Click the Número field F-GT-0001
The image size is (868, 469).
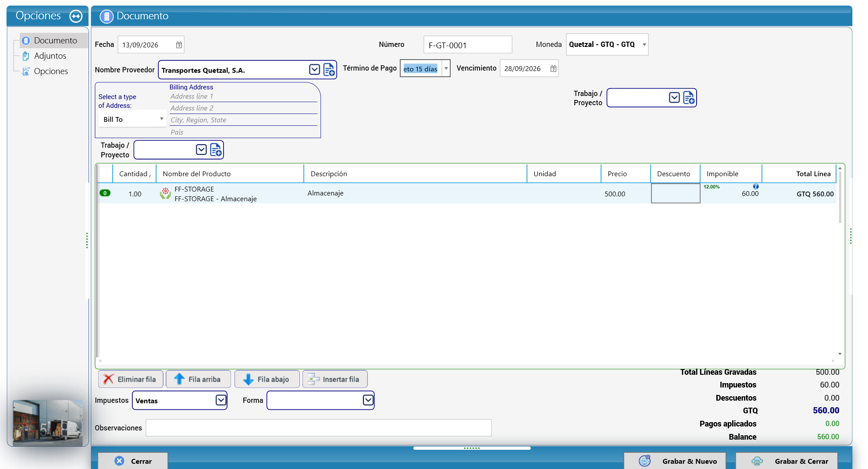pyautogui.click(x=468, y=45)
